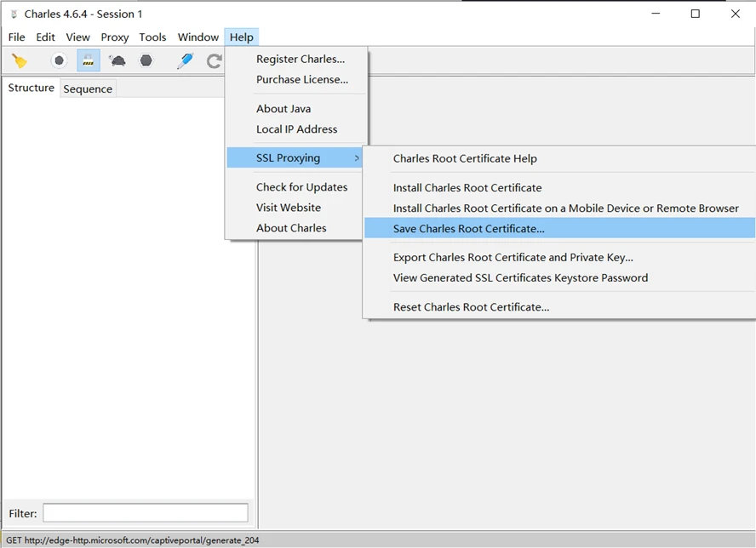Open the Window menu
The height and width of the screenshot is (548, 756).
(x=198, y=37)
